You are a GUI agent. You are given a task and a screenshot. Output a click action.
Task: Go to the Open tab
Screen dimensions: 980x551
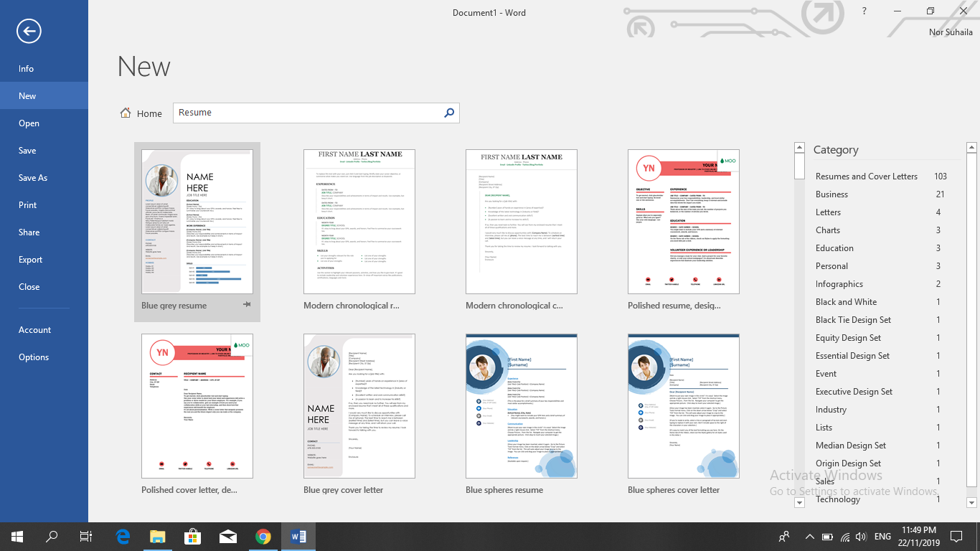(44, 123)
